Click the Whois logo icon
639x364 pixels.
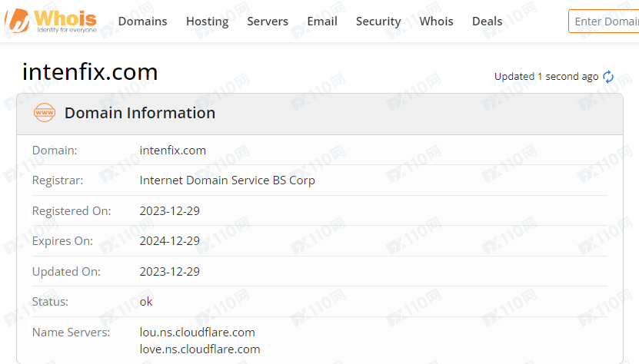[51, 21]
